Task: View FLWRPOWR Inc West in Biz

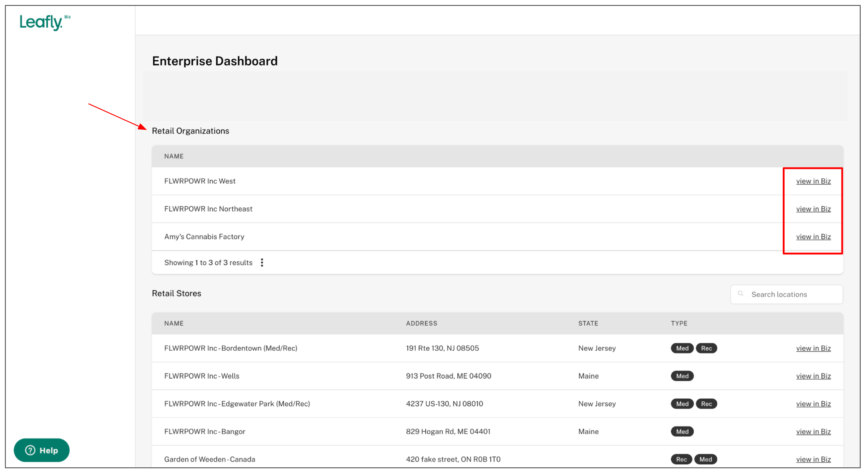Action: pos(813,181)
